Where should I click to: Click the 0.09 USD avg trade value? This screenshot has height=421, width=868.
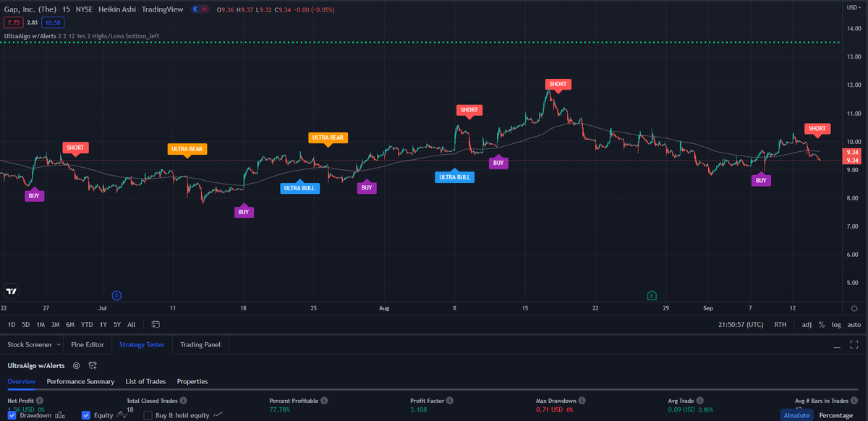coord(681,409)
